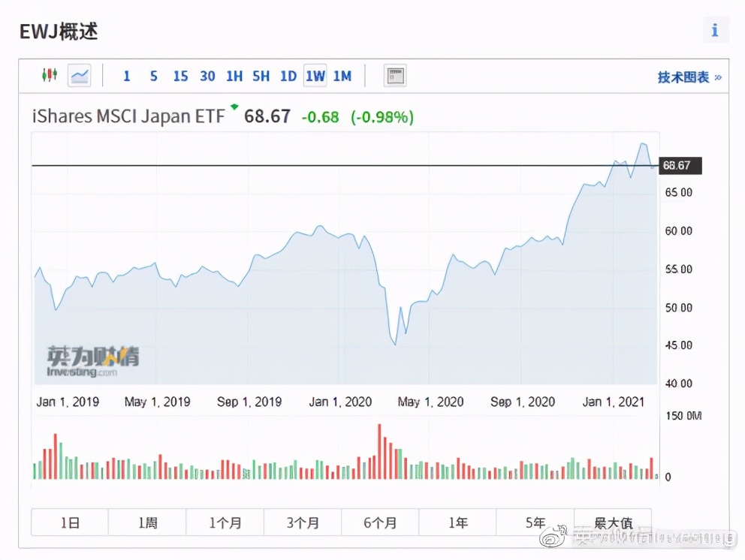Switch to the 15-minute interval

180,76
